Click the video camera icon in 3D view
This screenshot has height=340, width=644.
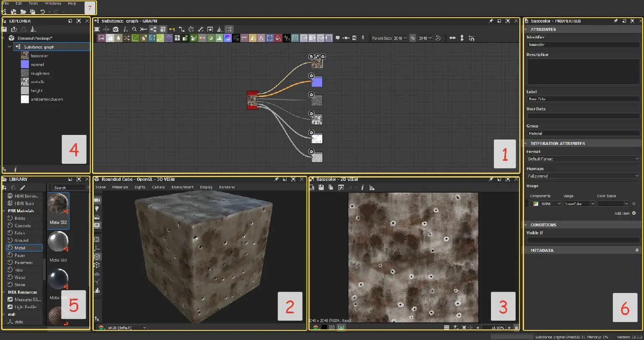pos(97,200)
